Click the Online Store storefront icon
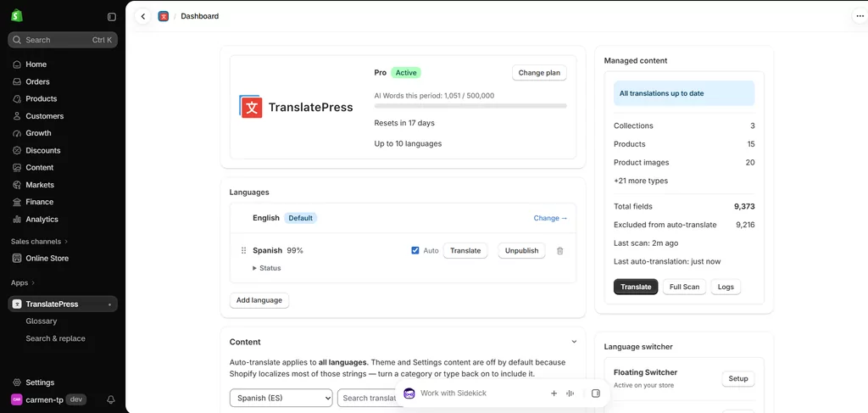The image size is (868, 413). pyautogui.click(x=17, y=258)
